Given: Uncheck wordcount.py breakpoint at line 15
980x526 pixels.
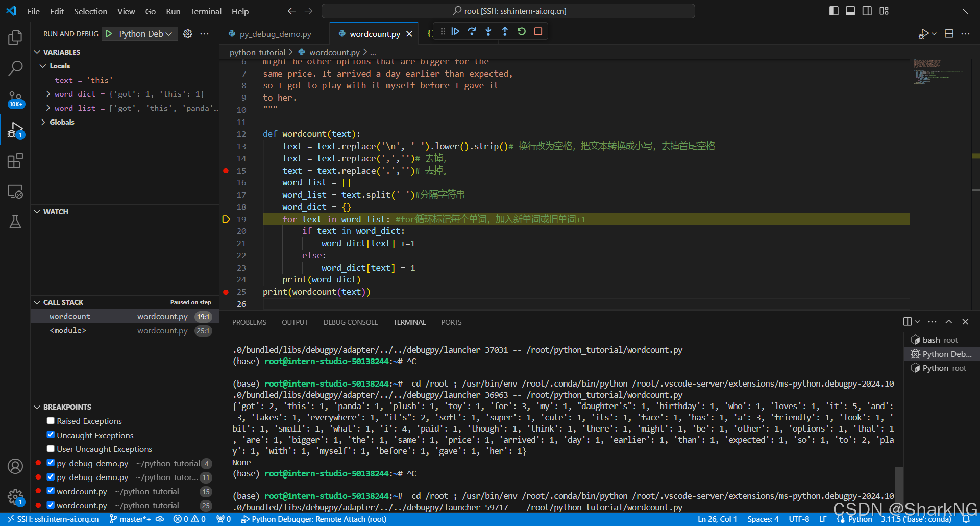Looking at the screenshot, I should (51, 491).
